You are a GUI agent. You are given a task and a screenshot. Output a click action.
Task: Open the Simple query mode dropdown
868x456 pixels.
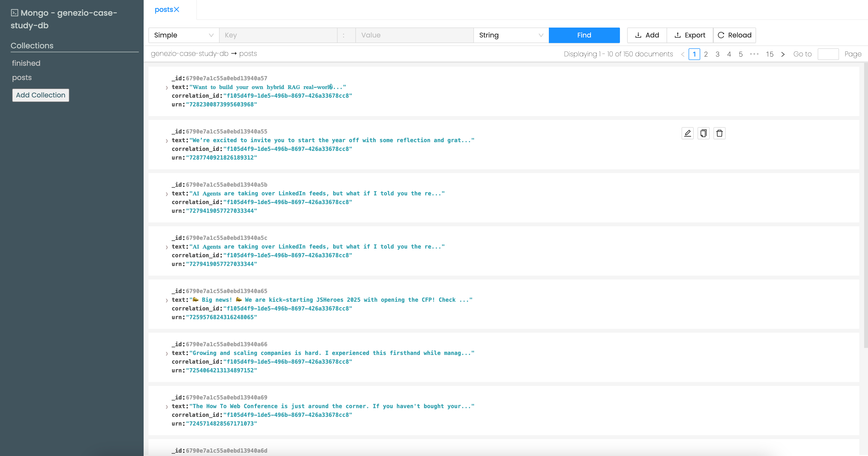click(184, 35)
